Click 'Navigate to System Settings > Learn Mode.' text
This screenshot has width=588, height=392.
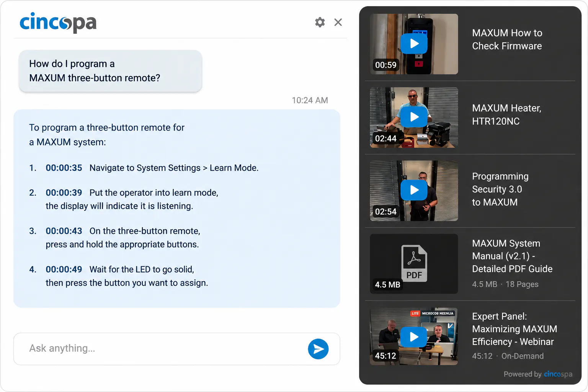coord(174,168)
